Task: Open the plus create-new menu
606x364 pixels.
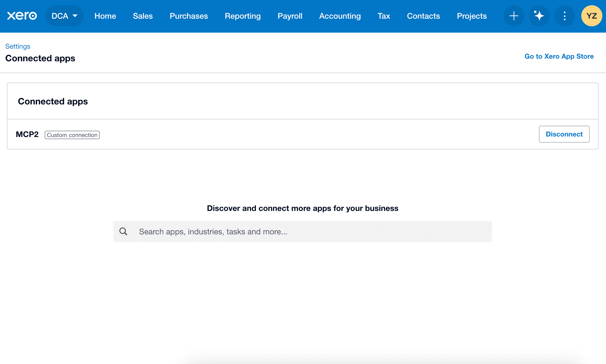Action: (514, 16)
